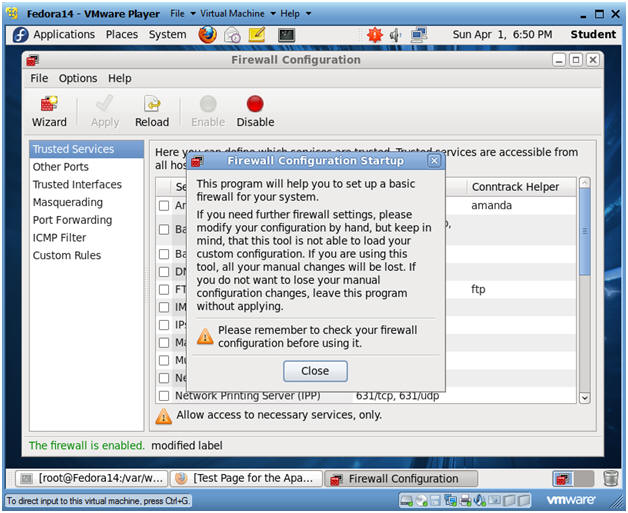Click the Reload toolbar icon

tap(152, 112)
